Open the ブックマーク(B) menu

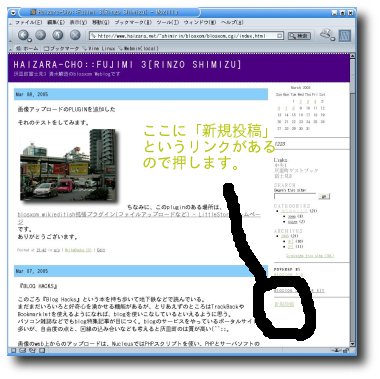pyautogui.click(x=133, y=22)
